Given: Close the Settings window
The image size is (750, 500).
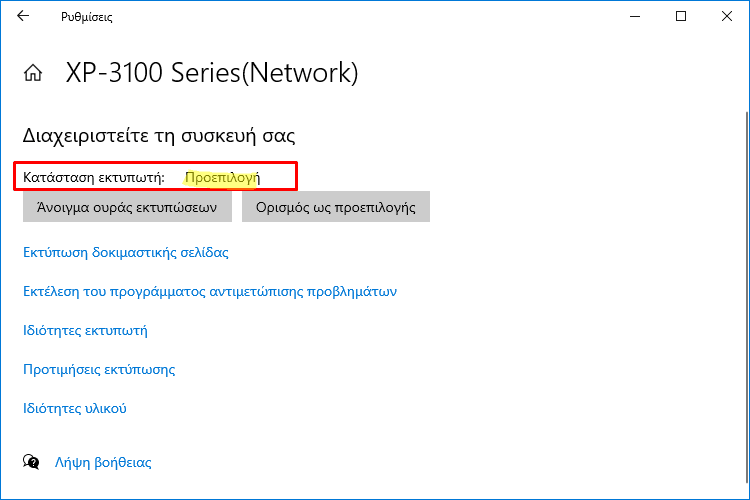Looking at the screenshot, I should coord(727,16).
